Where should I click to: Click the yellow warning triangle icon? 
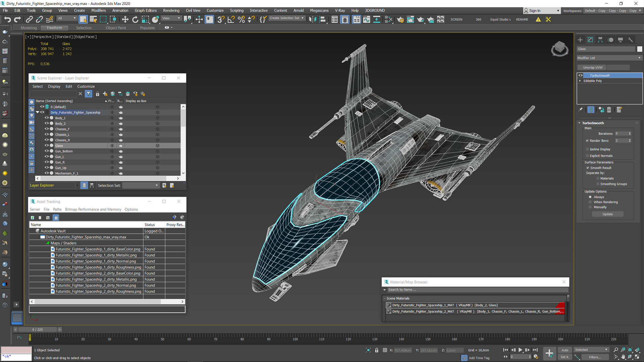click(538, 19)
